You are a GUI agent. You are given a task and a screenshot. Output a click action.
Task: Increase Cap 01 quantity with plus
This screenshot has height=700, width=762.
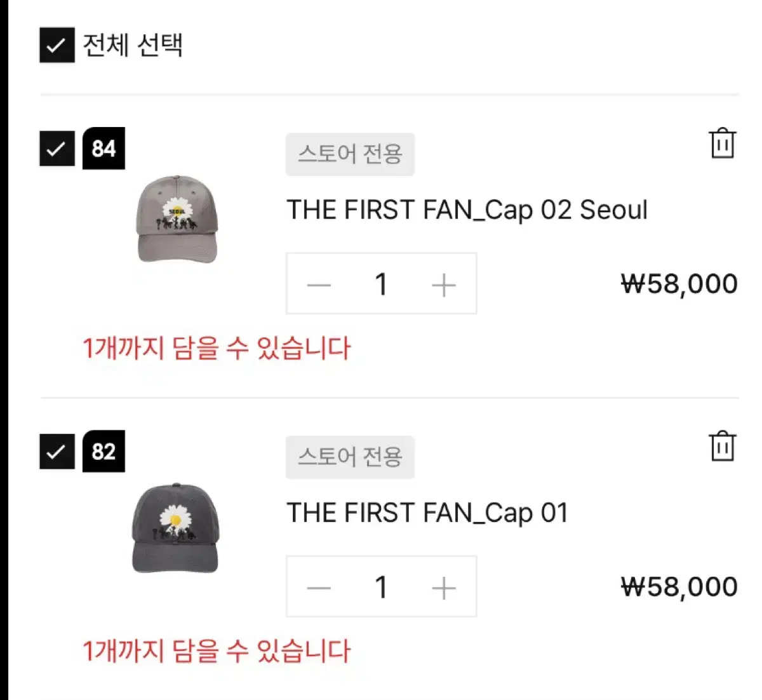pos(444,588)
